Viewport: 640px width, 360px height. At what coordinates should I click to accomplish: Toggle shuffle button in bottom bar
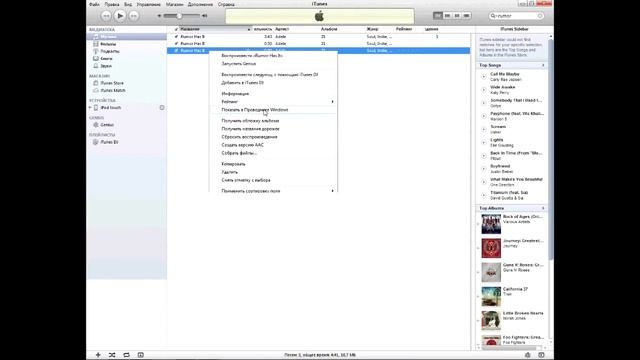112,355
